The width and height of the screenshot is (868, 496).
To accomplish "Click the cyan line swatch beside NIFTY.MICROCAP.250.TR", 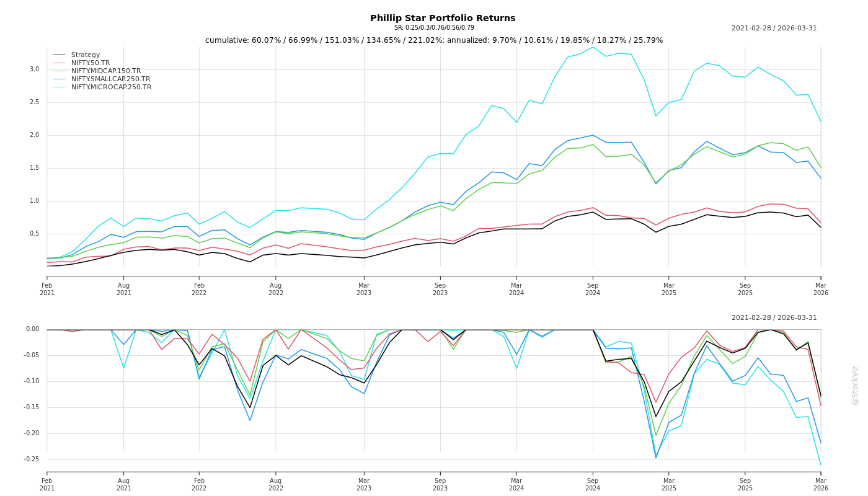I will [x=59, y=87].
